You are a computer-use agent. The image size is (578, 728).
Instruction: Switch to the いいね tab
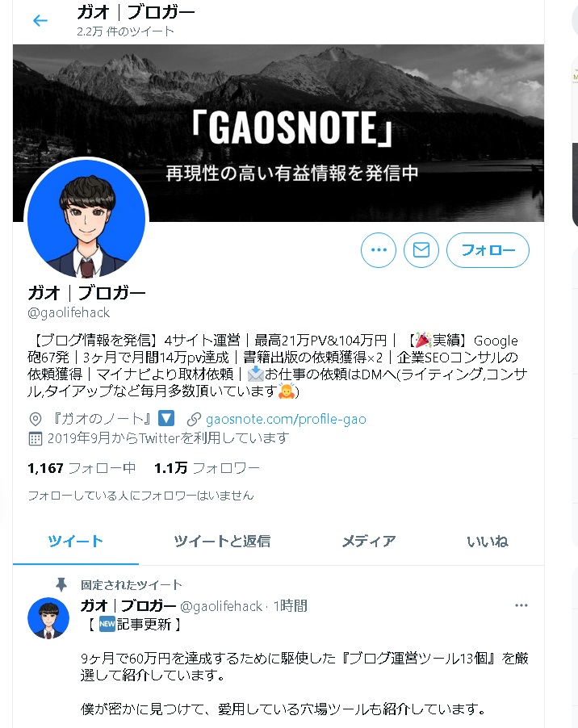[488, 542]
